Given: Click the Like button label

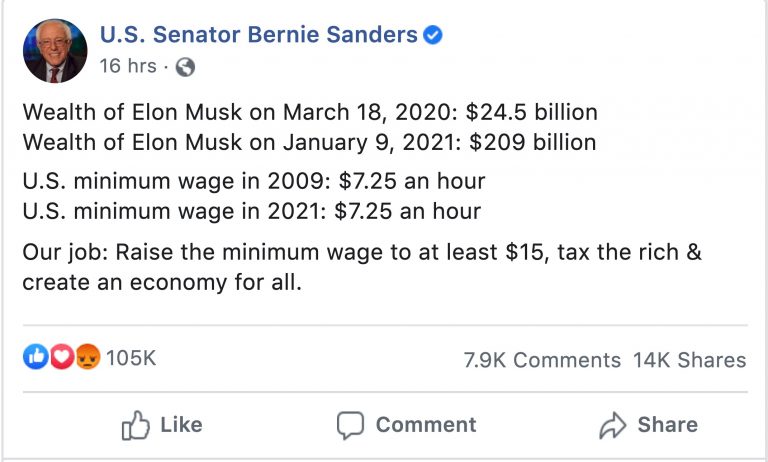Looking at the screenshot, I should (x=181, y=425).
